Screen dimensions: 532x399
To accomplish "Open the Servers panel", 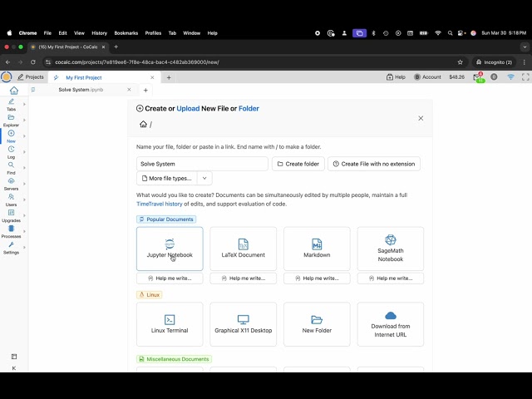I will pos(11,184).
